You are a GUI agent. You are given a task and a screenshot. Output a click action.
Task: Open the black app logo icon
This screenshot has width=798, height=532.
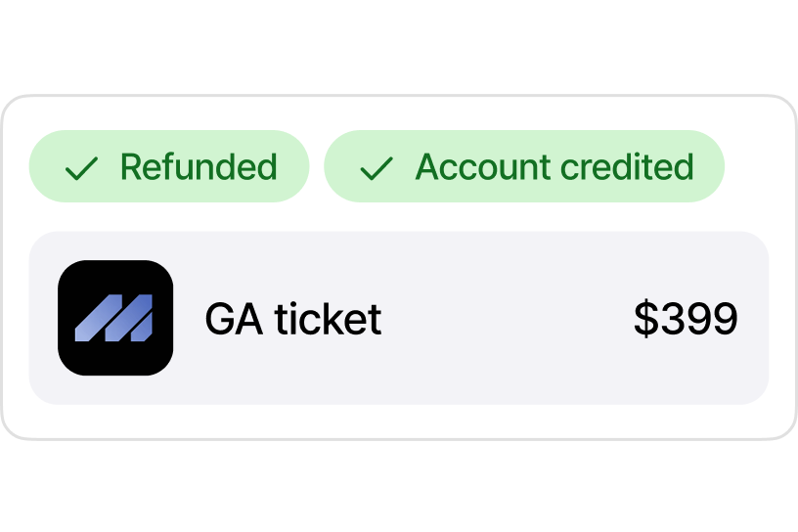115,318
